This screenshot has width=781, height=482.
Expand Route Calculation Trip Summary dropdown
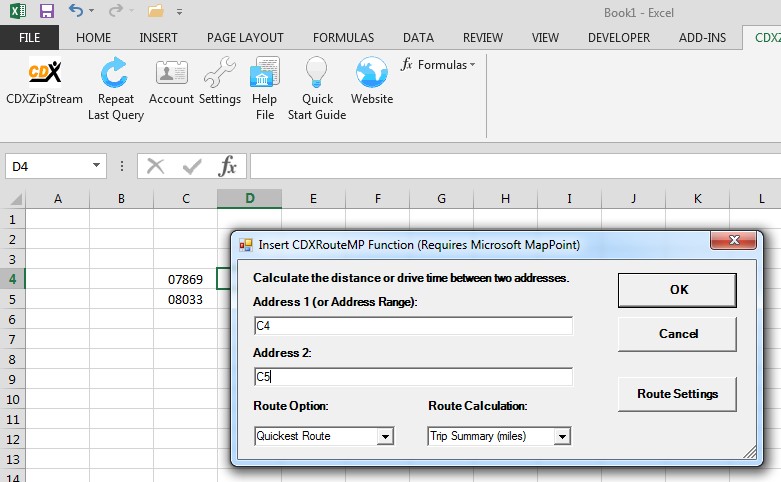(562, 437)
